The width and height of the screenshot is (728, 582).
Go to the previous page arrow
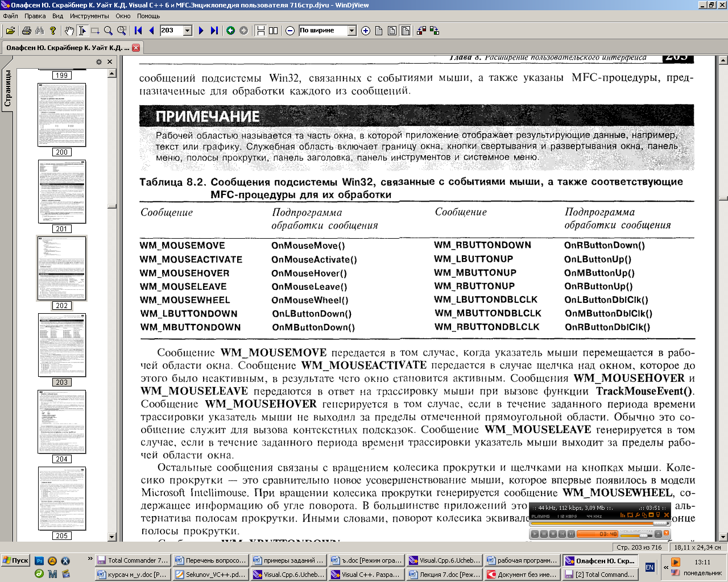coord(151,31)
